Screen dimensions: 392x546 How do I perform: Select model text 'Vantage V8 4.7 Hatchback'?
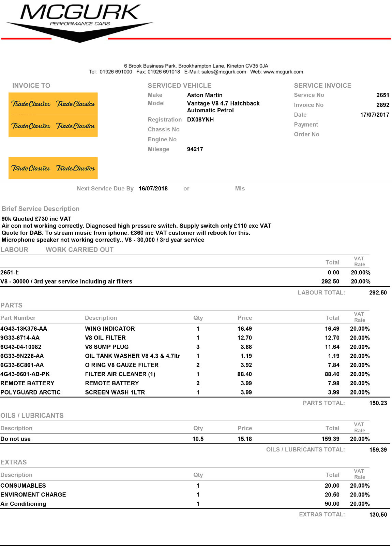[223, 103]
